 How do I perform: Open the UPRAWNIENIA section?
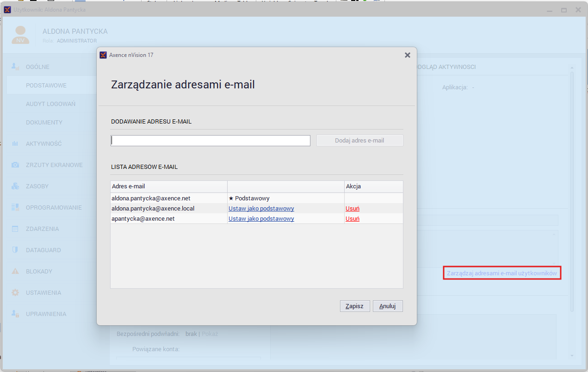46,314
